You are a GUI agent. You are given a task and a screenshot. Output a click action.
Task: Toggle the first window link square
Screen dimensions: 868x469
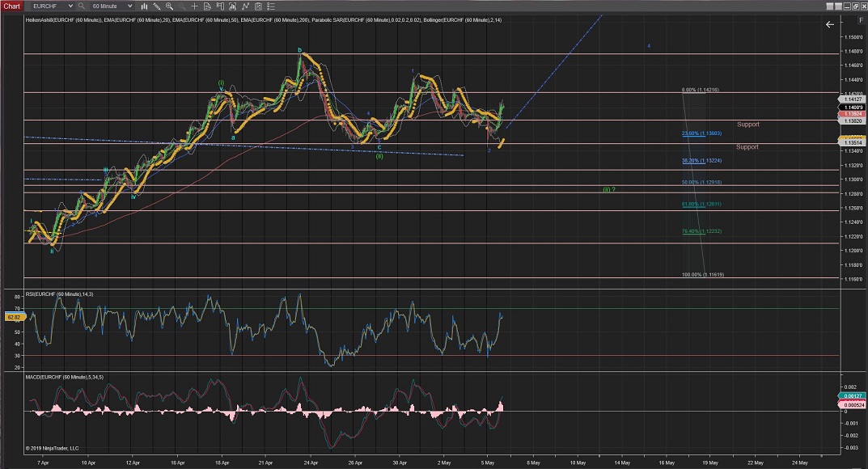tap(830, 6)
